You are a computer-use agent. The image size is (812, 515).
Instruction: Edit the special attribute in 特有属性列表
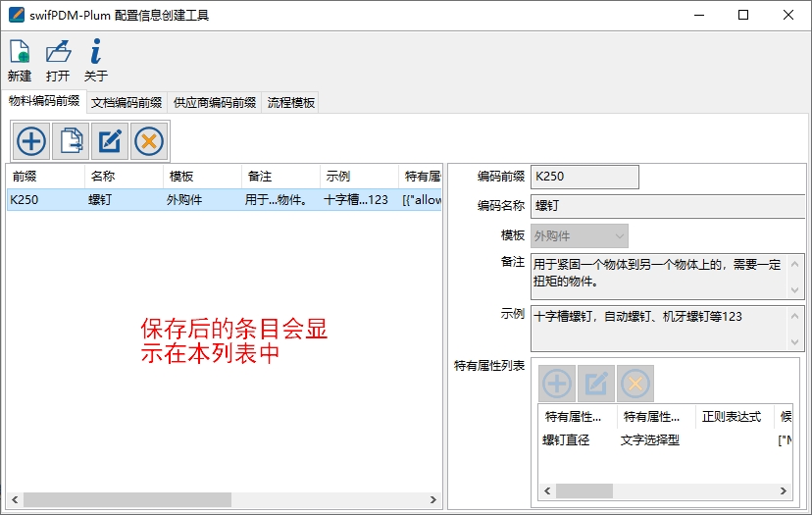596,384
